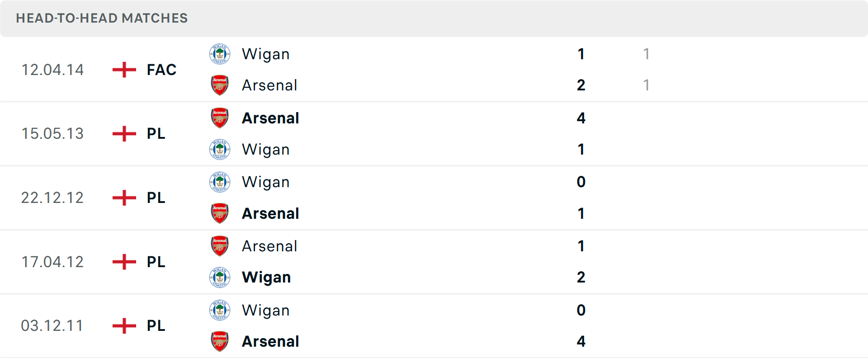
Task: Click the Wigan crest in the 22.12.12 match
Action: 220,182
